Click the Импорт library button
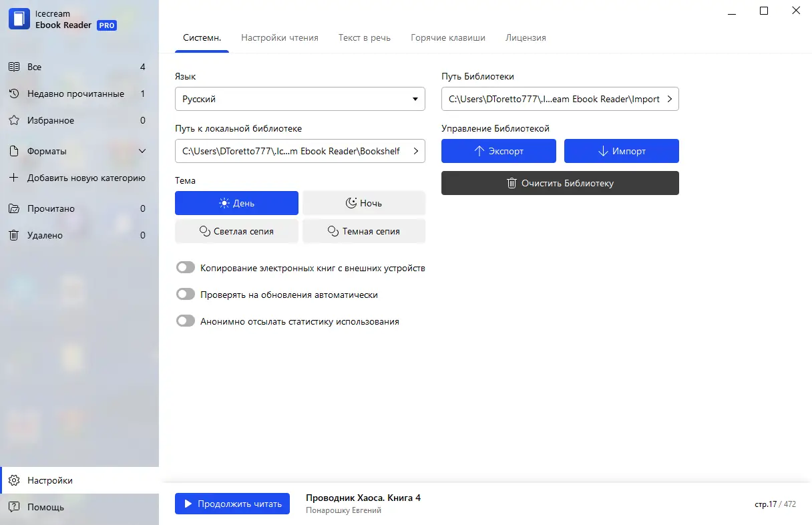 coord(622,151)
